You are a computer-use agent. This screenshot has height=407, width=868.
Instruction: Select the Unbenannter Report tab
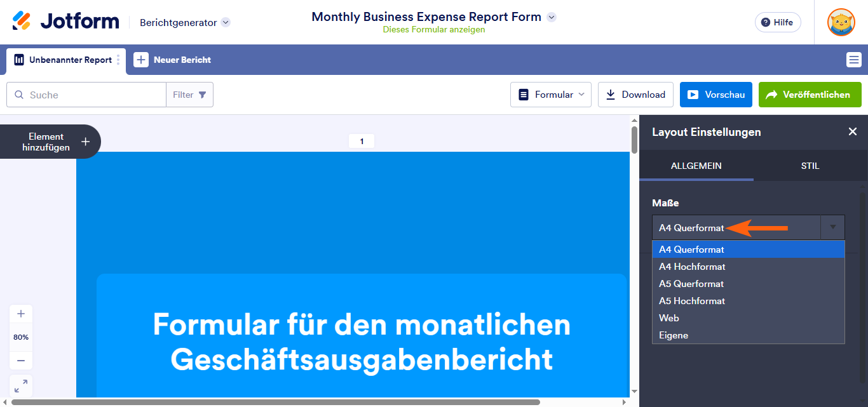pos(62,60)
